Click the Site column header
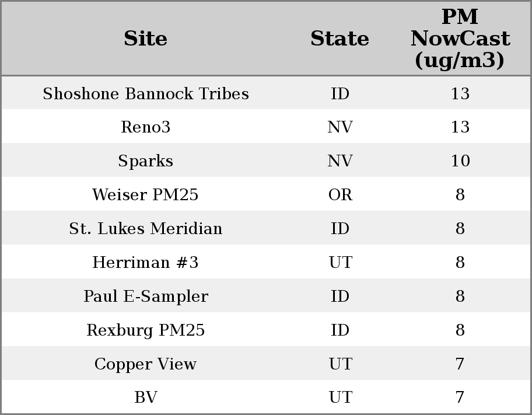This screenshot has height=415, width=532. click(145, 39)
